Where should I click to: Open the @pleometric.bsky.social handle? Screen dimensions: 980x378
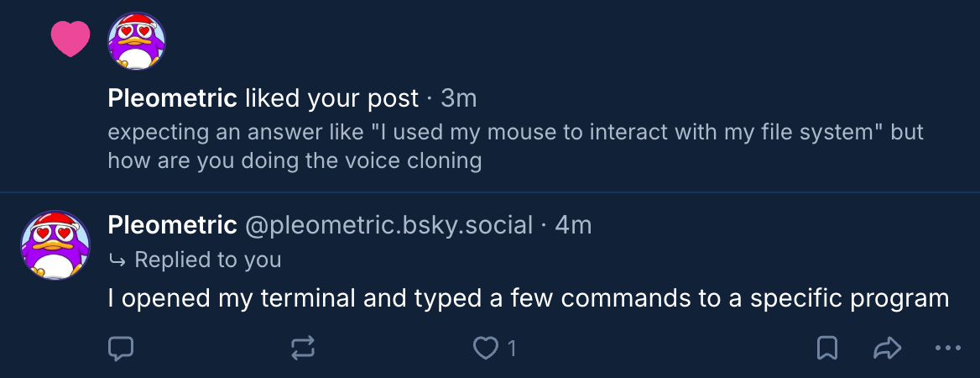pos(388,225)
